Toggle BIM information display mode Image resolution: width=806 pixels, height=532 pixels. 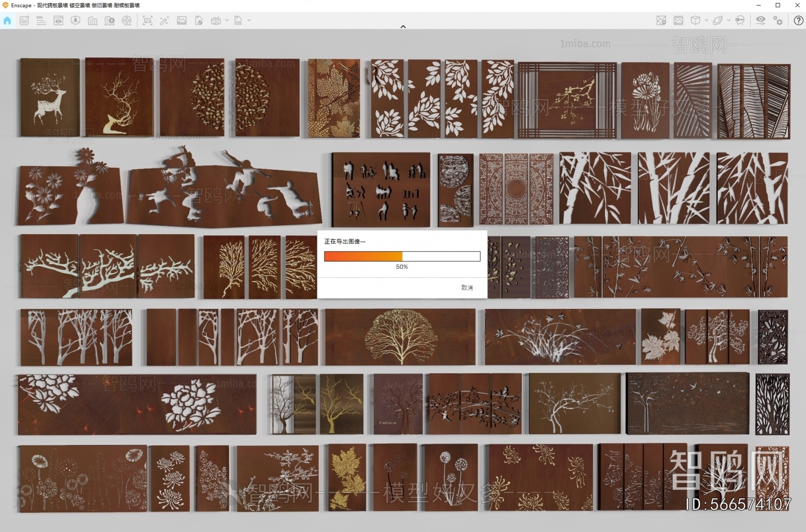pos(41,21)
